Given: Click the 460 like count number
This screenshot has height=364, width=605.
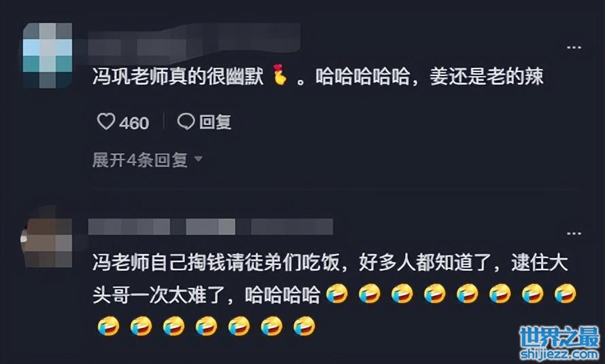Looking at the screenshot, I should tap(134, 123).
